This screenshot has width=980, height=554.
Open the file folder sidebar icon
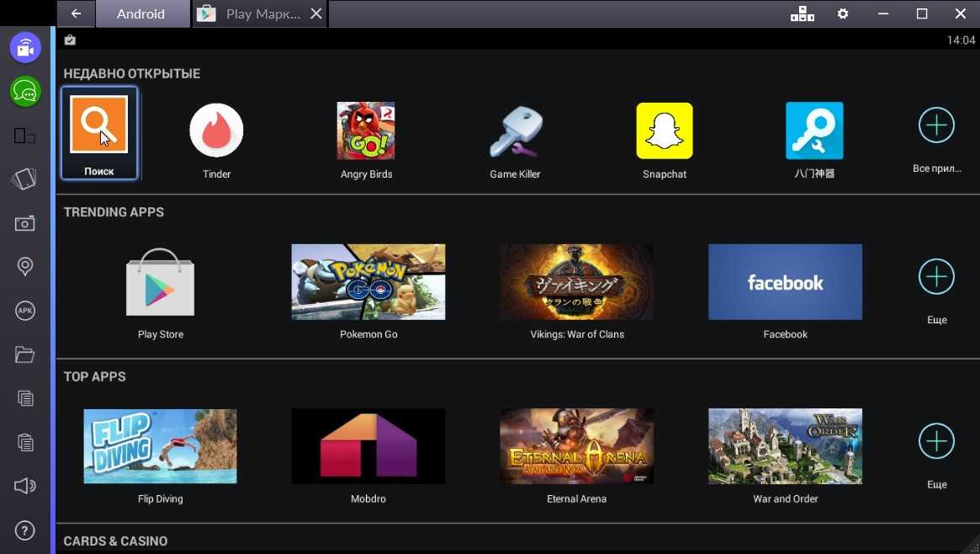[x=25, y=354]
